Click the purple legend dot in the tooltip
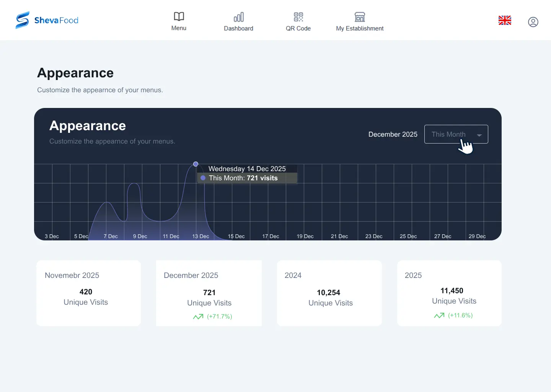 tap(203, 178)
